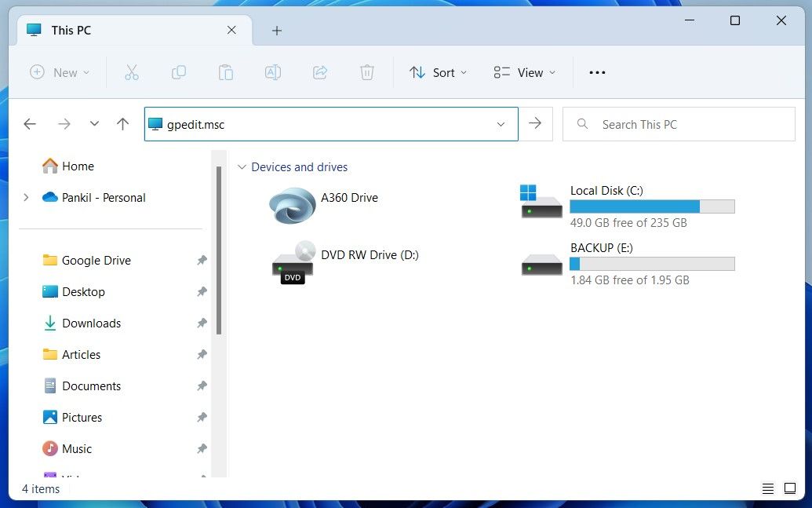This screenshot has width=812, height=508.
Task: Expand the Sort options dropdown
Action: click(438, 72)
